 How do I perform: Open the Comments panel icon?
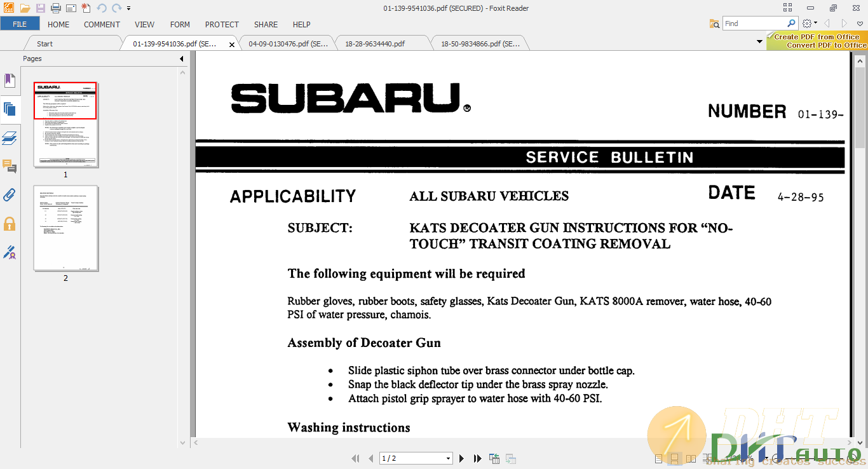coord(9,167)
